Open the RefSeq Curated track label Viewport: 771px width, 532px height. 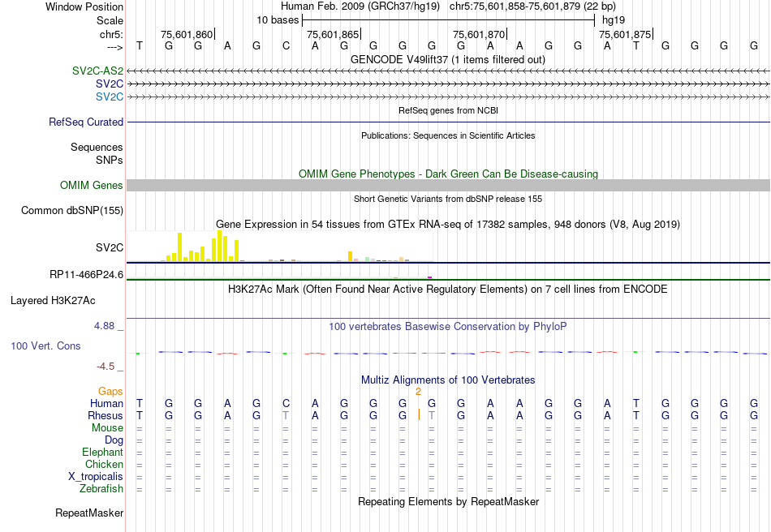tap(85, 122)
